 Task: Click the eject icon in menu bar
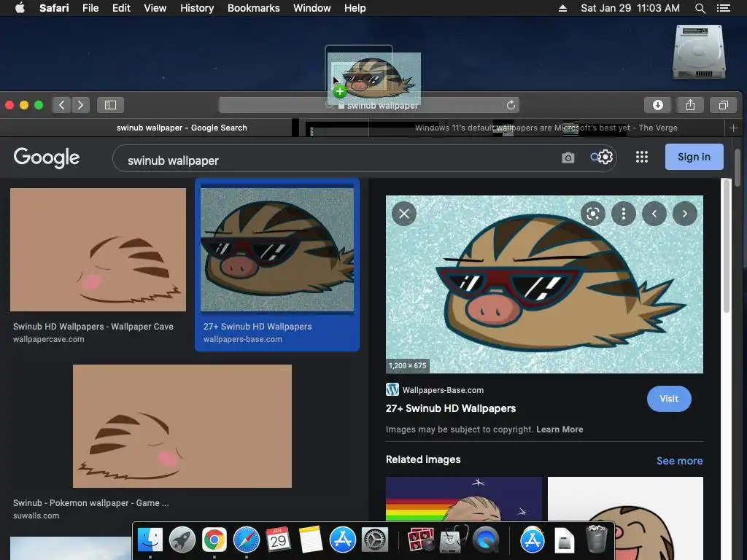[562, 8]
